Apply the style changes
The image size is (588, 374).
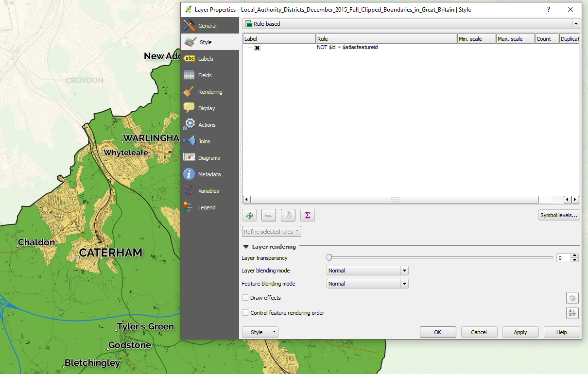(x=520, y=332)
